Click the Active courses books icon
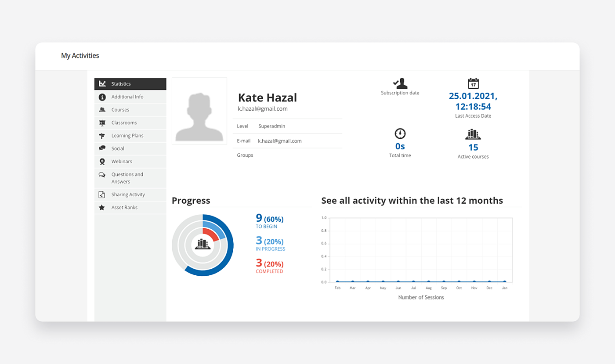The height and width of the screenshot is (364, 615). (x=473, y=134)
